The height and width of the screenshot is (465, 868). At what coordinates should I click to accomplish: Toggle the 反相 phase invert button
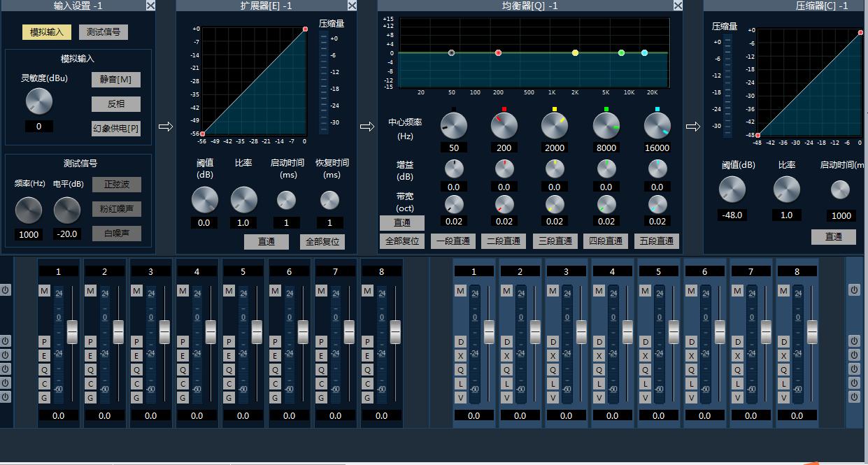[115, 104]
